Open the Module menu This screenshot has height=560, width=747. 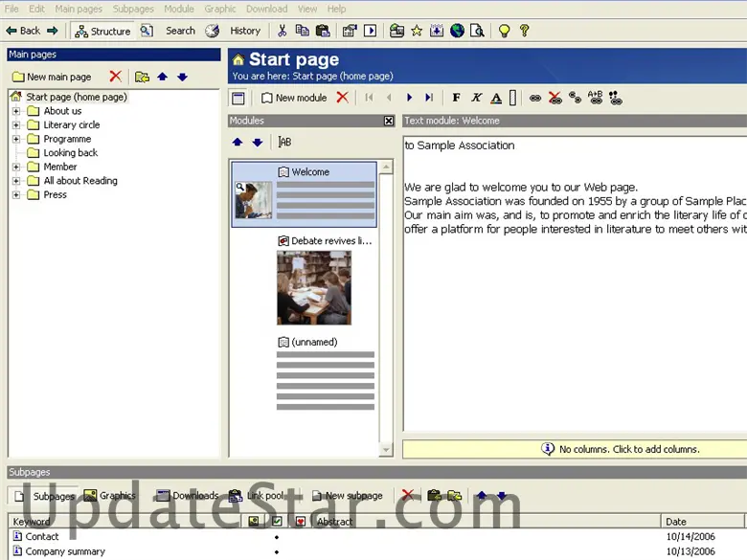tap(179, 9)
